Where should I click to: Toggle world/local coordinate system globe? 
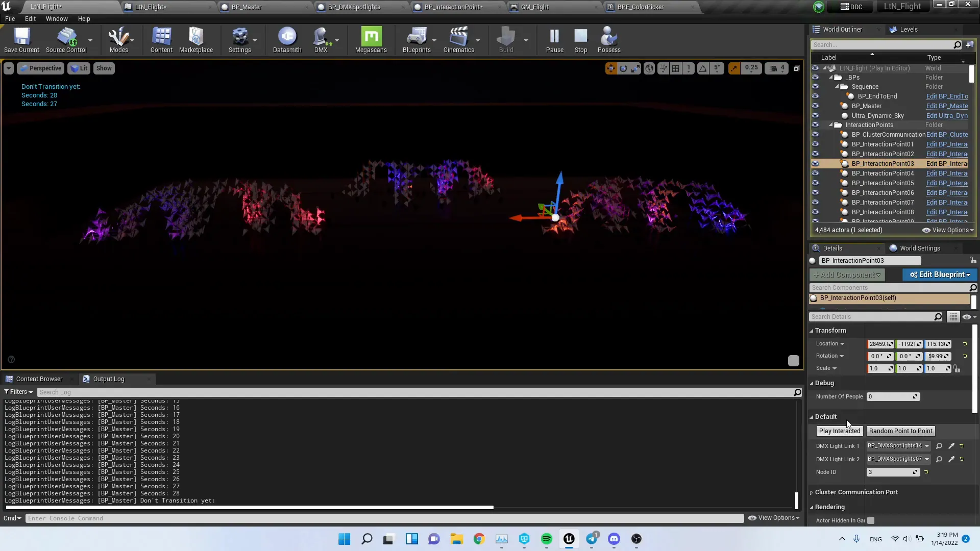click(649, 68)
